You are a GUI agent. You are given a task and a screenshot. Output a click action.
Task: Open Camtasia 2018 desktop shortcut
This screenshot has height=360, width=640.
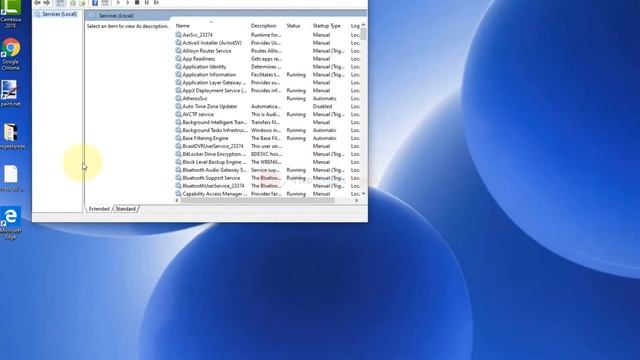click(11, 14)
